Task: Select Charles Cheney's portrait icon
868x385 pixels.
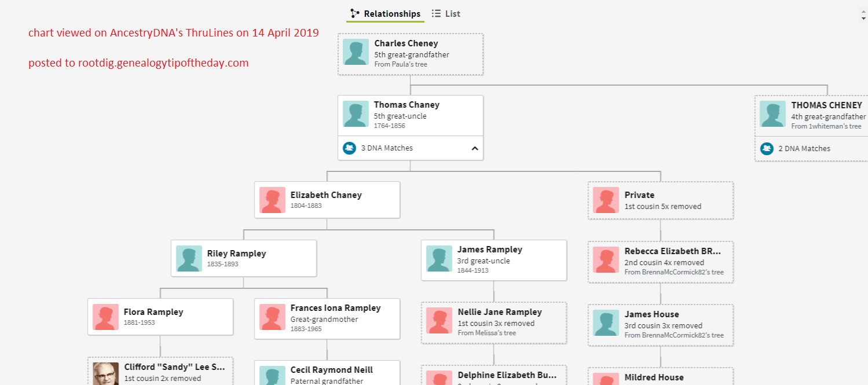Action: 356,52
